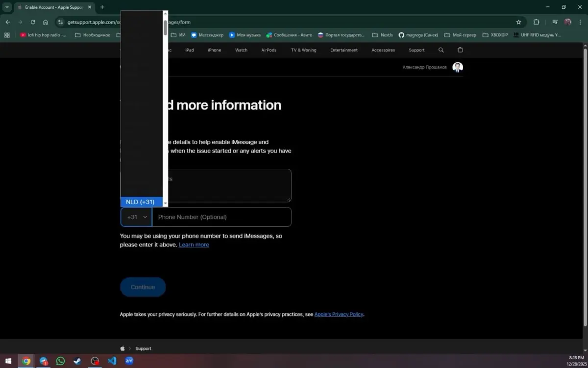Image resolution: width=588 pixels, height=368 pixels.
Task: Click the country list scroll down arrow
Action: coord(166,203)
